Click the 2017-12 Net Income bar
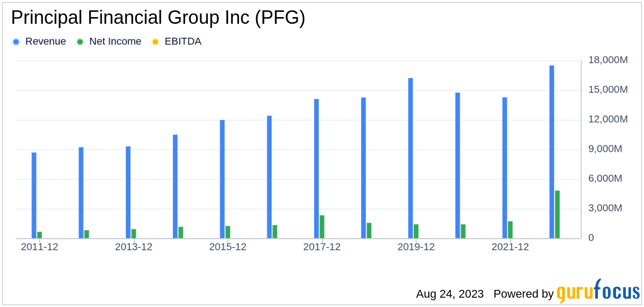The image size is (644, 307). (322, 227)
